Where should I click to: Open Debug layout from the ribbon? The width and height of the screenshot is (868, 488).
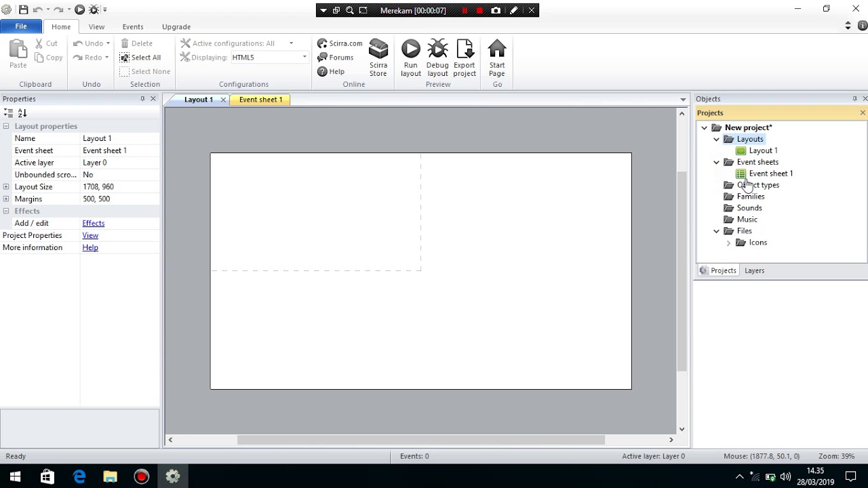[x=437, y=58]
